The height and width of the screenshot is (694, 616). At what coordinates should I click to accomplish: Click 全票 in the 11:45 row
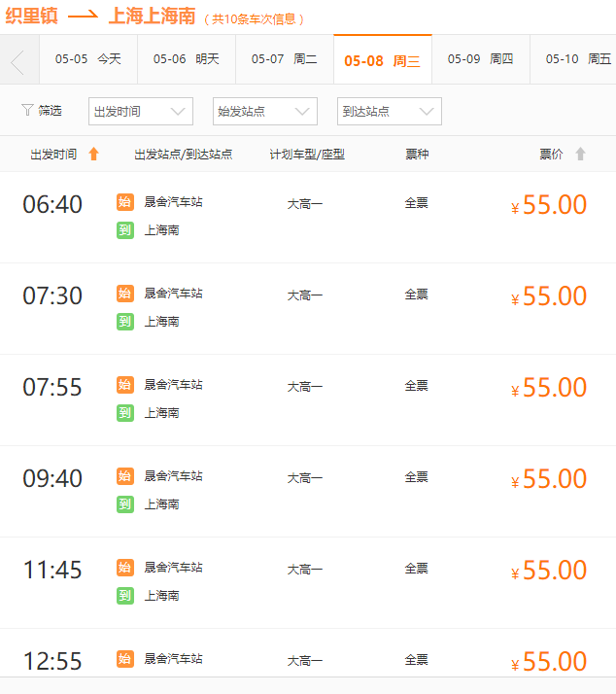click(x=417, y=569)
